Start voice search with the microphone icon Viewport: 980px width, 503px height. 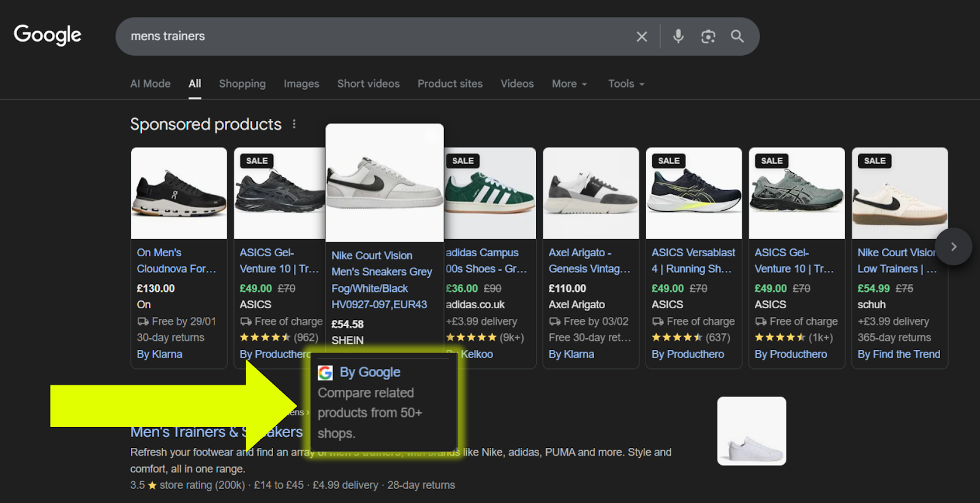678,36
